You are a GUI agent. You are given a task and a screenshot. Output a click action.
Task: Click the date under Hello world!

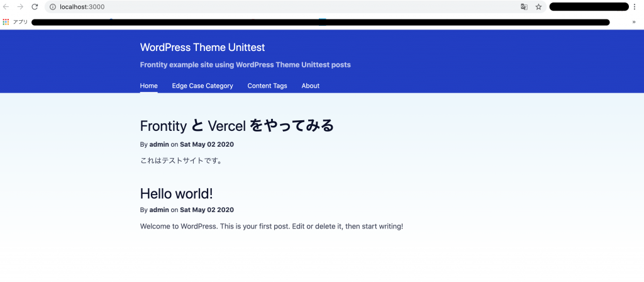click(x=207, y=210)
